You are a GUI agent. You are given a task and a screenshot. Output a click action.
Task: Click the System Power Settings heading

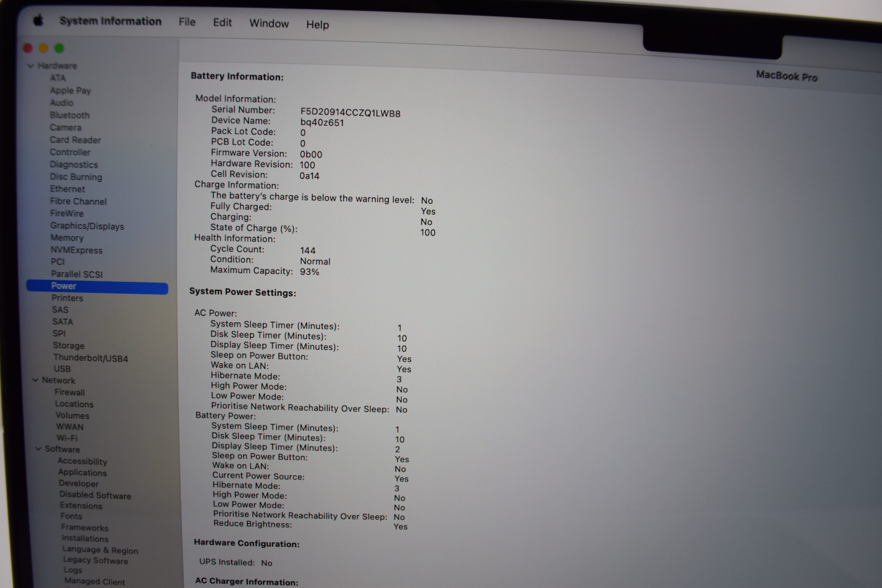(243, 292)
